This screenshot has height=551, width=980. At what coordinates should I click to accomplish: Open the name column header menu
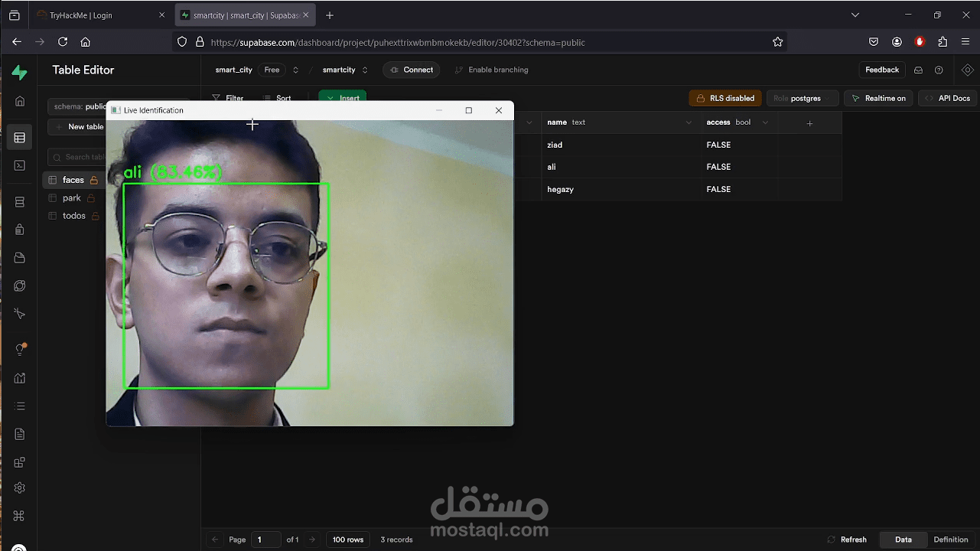click(x=689, y=122)
